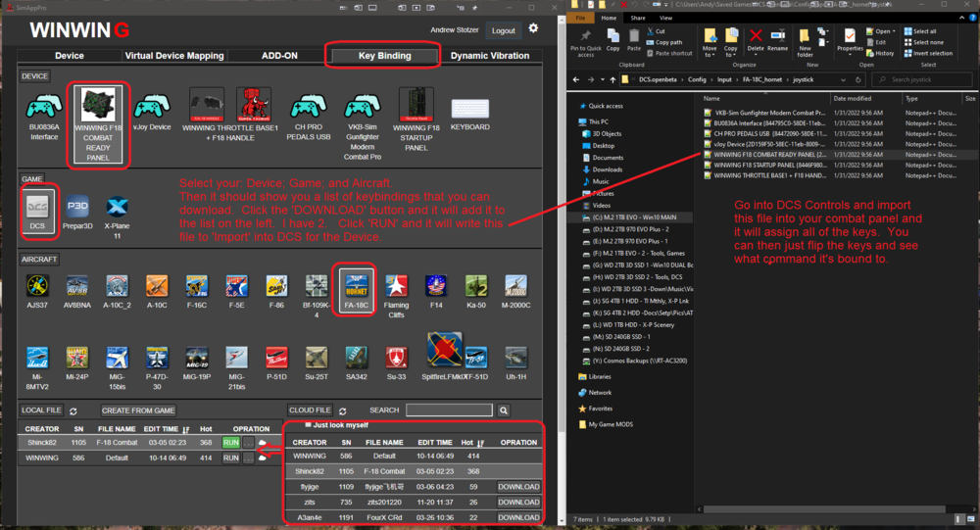The width and height of the screenshot is (980, 530).
Task: Click Select all in Explorer ribbon
Action: [x=919, y=31]
